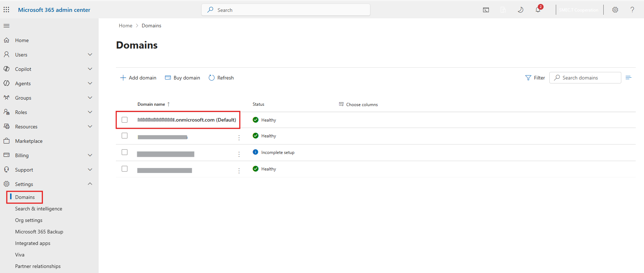Expand the Resources section

pyautogui.click(x=90, y=127)
